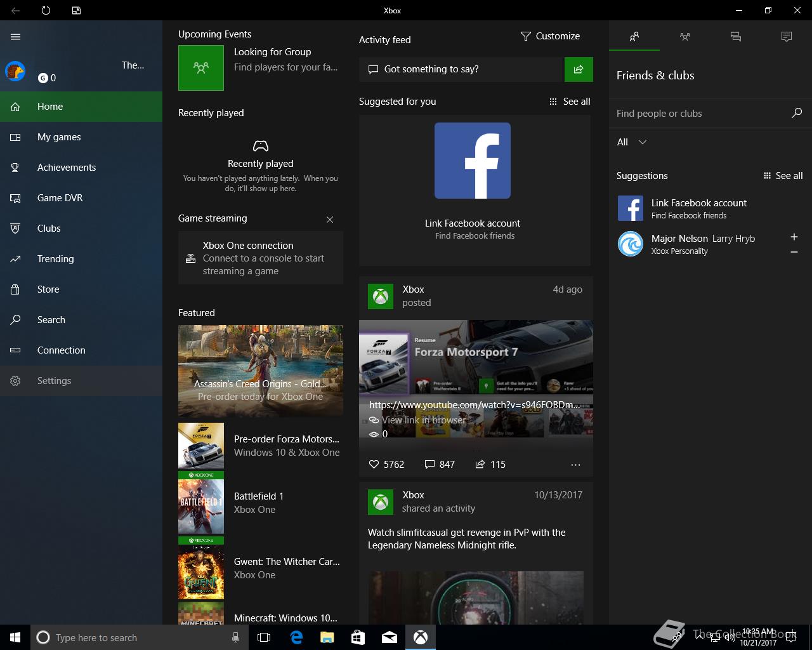Click Xbox app icon on taskbar

pos(421,637)
